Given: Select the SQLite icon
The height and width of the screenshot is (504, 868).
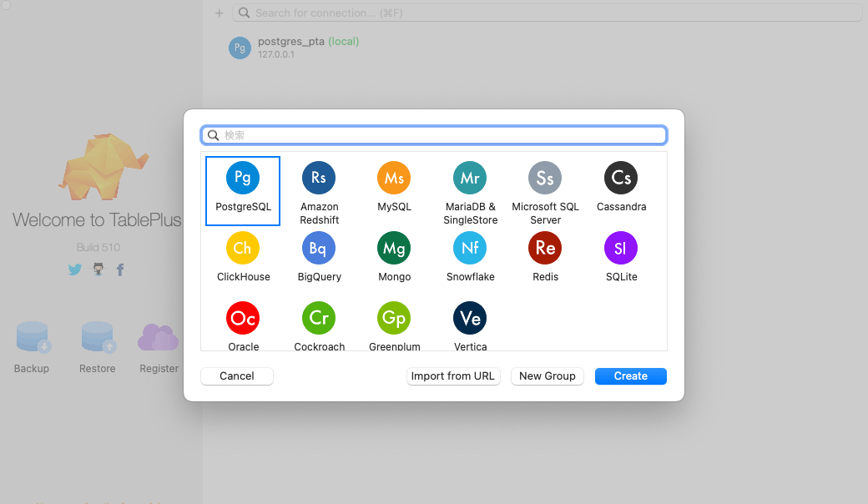Looking at the screenshot, I should (x=621, y=248).
